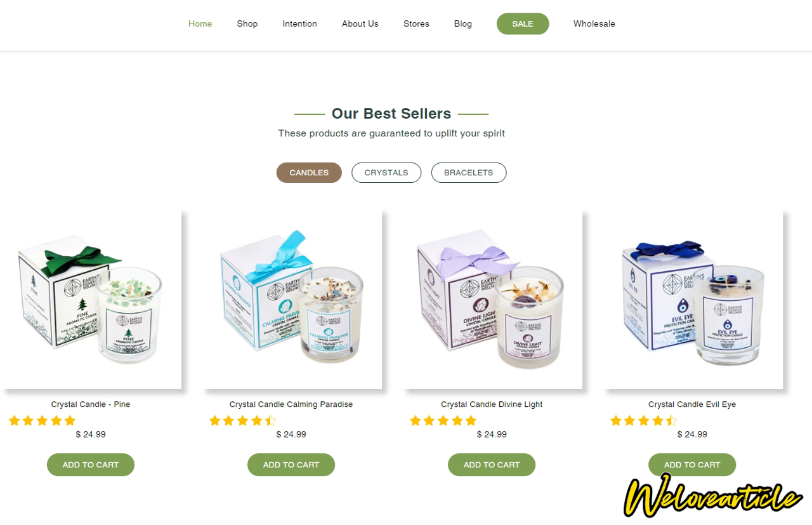
Task: Open the Pine candle product image
Action: pos(91,300)
